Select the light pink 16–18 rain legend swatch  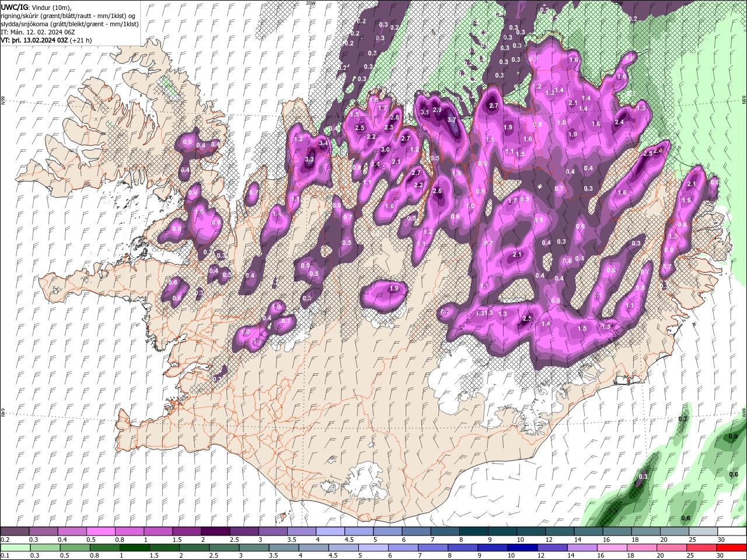613,548
